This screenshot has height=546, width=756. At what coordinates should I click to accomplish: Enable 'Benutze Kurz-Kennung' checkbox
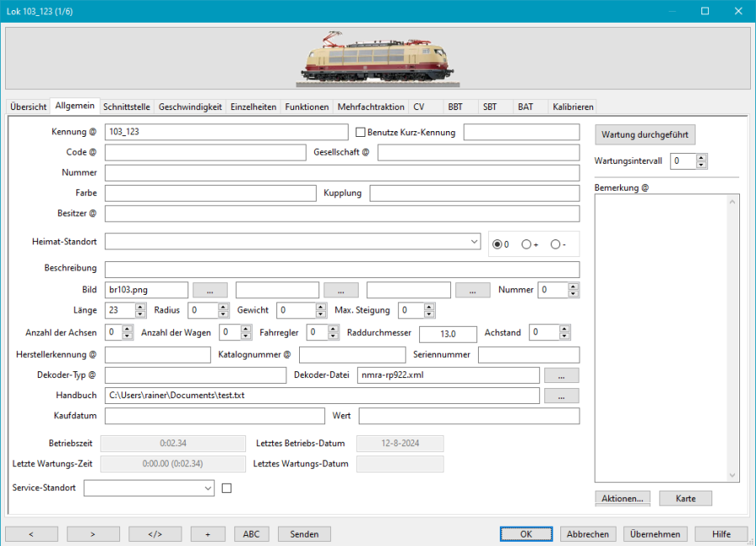[361, 133]
